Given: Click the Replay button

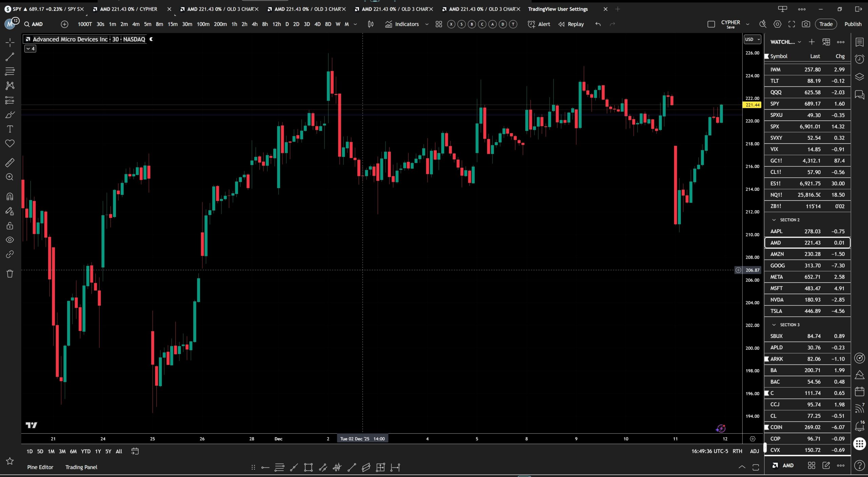Looking at the screenshot, I should coord(571,24).
